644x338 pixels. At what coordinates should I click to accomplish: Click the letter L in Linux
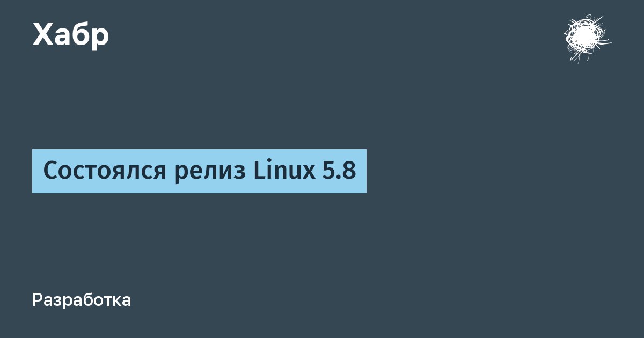pos(259,171)
